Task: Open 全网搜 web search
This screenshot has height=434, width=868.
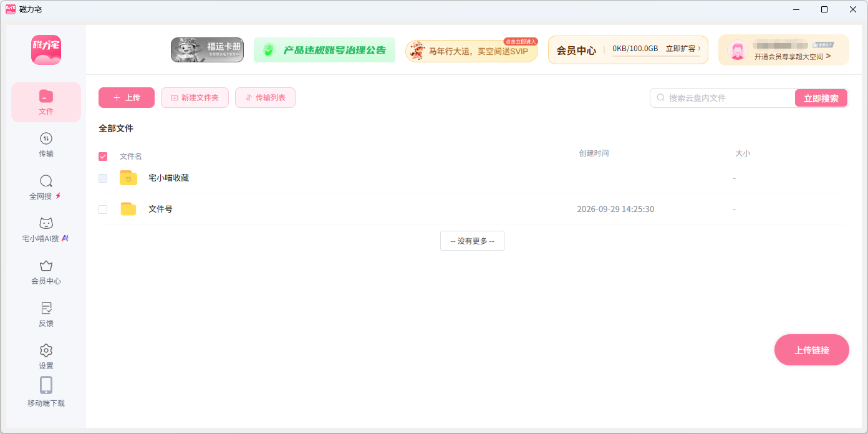Action: pos(46,187)
